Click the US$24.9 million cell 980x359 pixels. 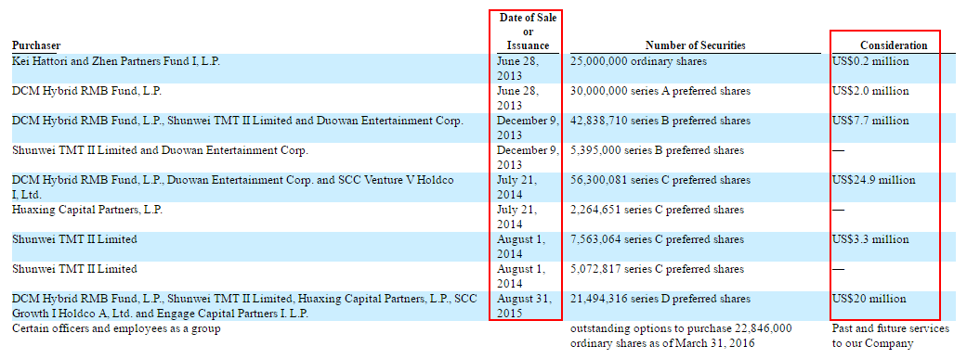(x=874, y=181)
